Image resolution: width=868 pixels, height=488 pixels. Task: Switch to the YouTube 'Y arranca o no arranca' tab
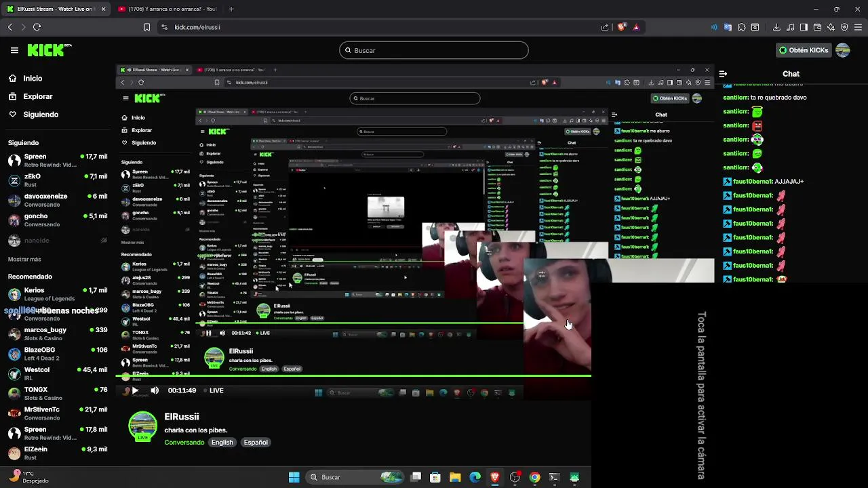click(167, 9)
